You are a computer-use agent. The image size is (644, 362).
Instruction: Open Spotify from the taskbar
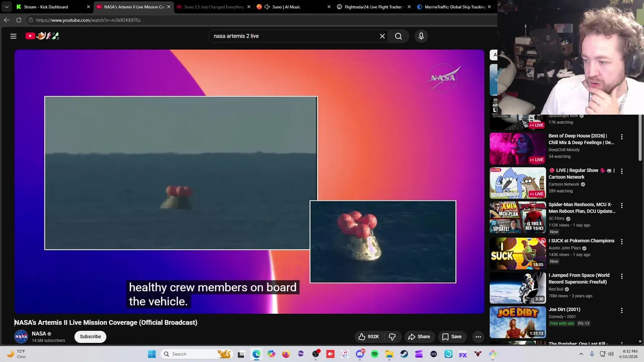(x=374, y=354)
